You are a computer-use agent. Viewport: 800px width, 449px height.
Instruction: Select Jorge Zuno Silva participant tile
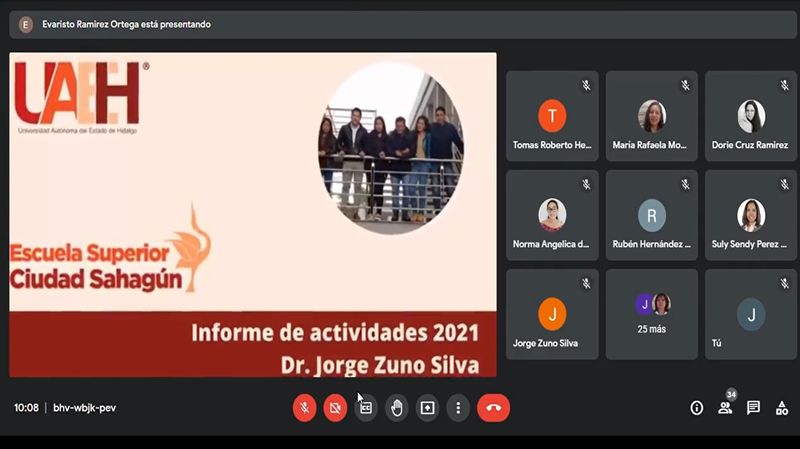(x=552, y=314)
